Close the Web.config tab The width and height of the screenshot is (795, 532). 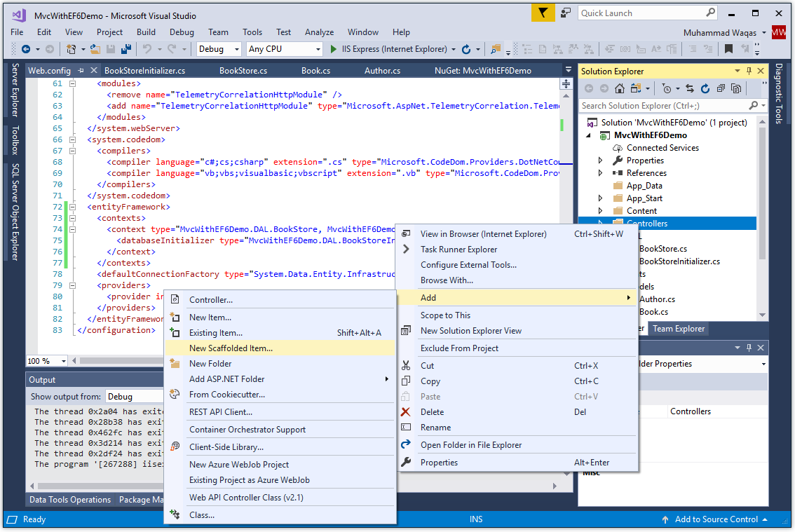[94, 71]
